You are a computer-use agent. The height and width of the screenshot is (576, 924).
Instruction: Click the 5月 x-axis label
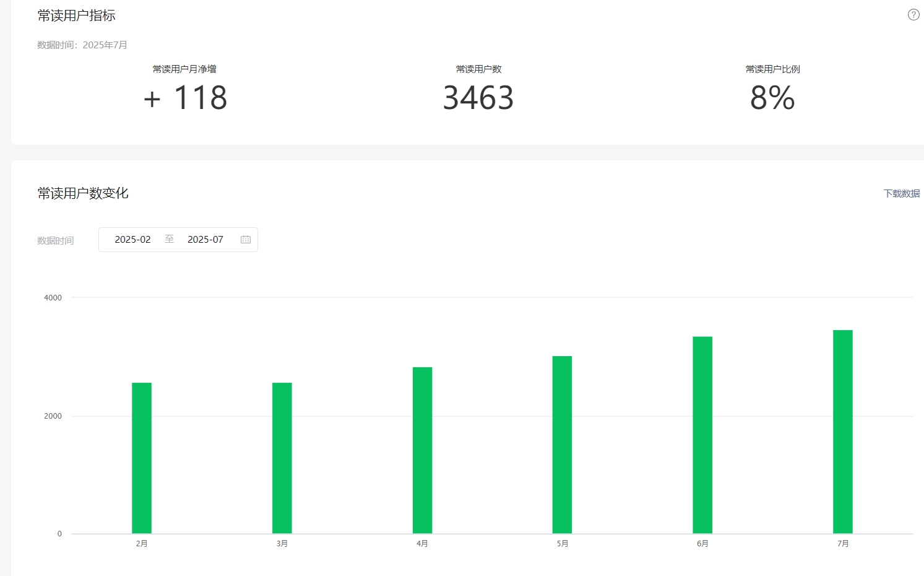563,544
